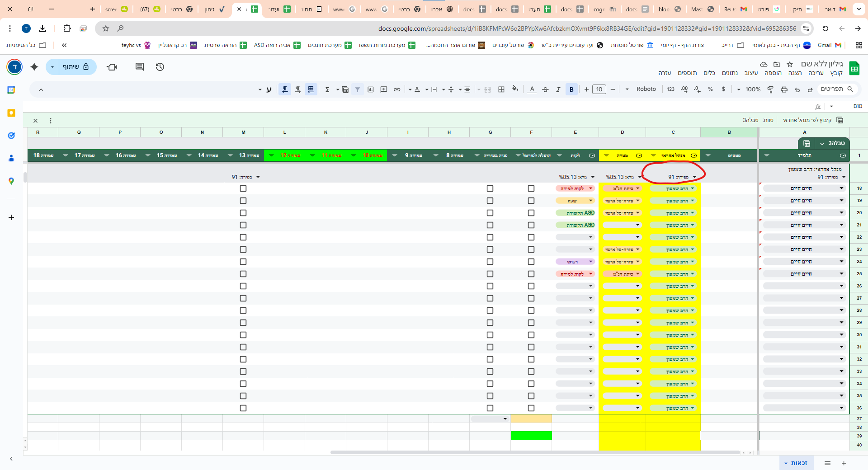Open the borders tool
868x470 pixels.
click(501, 89)
